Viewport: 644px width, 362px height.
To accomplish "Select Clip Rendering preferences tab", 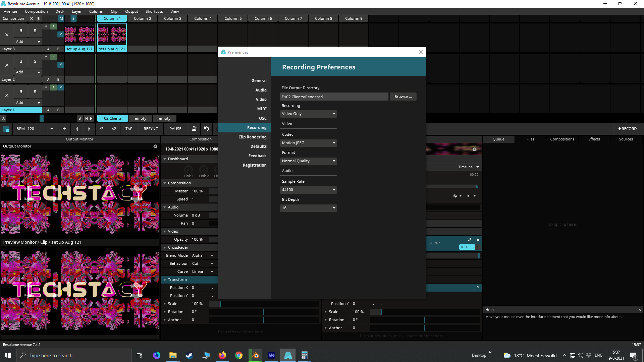I will [x=252, y=137].
